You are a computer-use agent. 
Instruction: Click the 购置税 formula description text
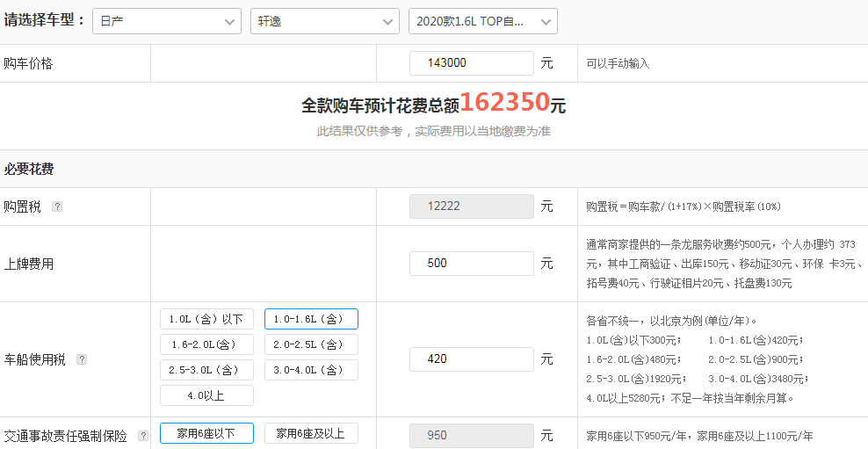(684, 206)
